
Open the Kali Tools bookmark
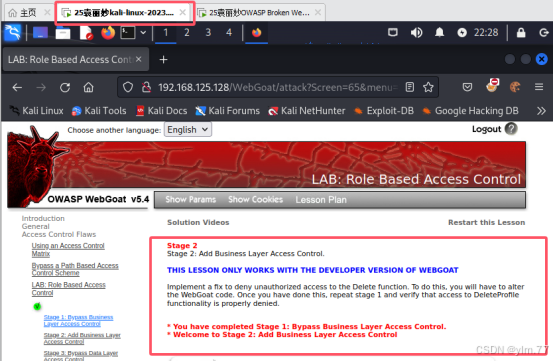(99, 111)
